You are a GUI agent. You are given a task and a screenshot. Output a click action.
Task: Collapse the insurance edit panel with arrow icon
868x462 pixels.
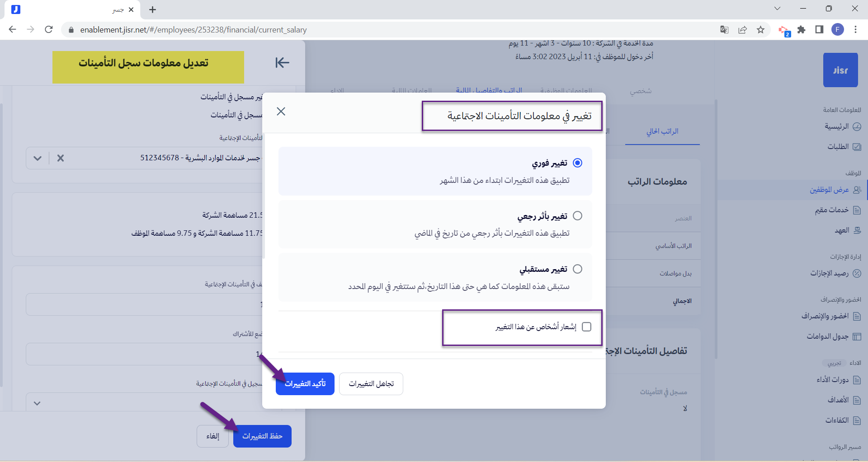[282, 63]
